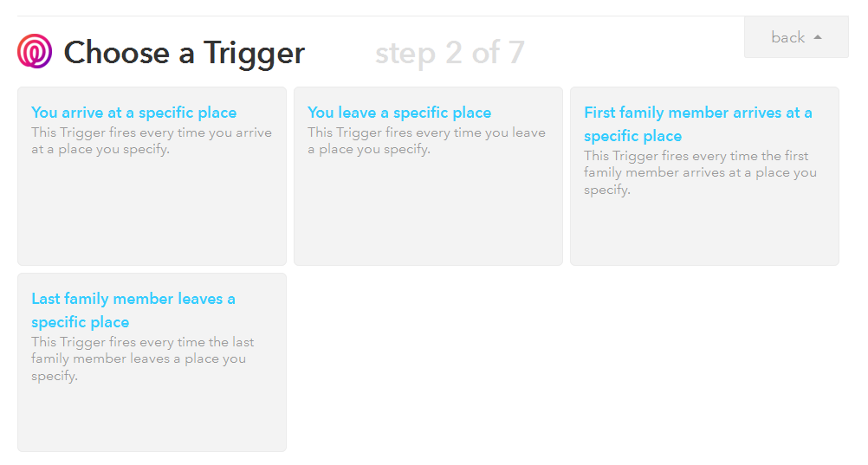Screen dimensions: 868x465
Task: Choose "You leave a specific place" trigger title
Action: tap(398, 113)
